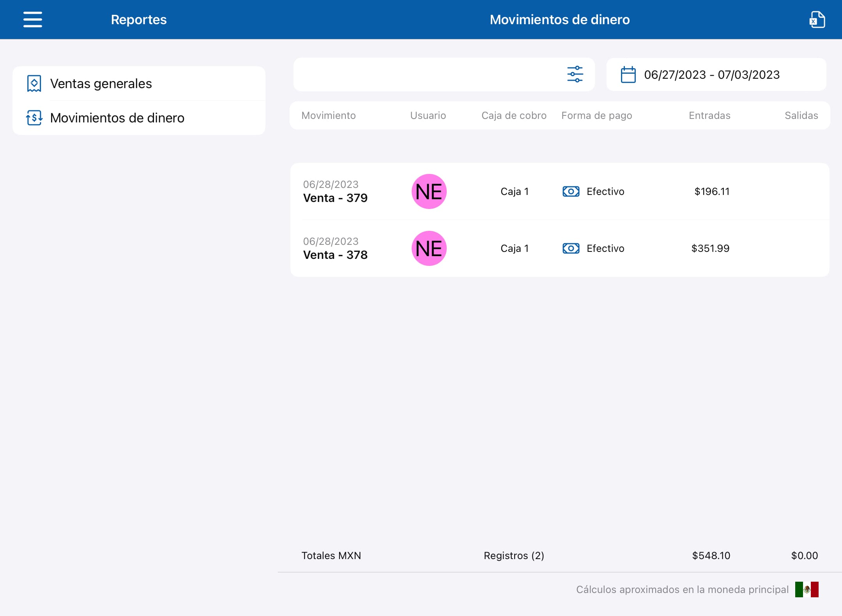Click the NE user avatar for Venta - 378

(429, 248)
